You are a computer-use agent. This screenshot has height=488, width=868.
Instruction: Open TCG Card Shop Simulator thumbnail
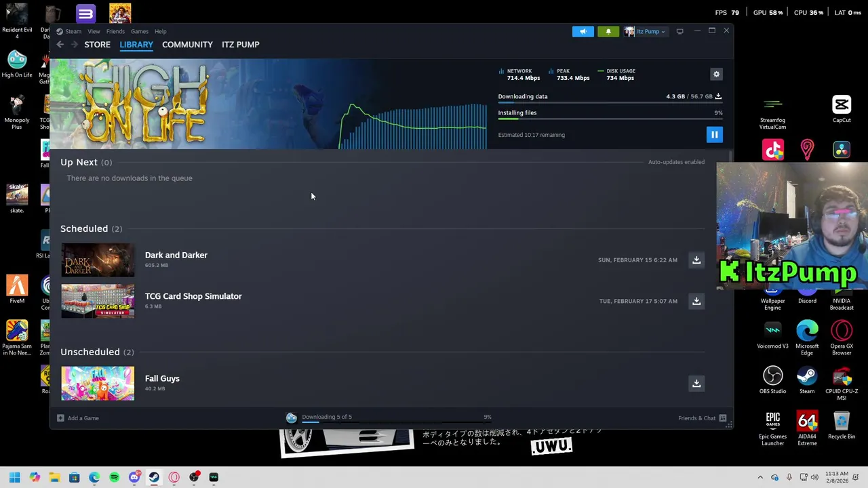pos(98,301)
